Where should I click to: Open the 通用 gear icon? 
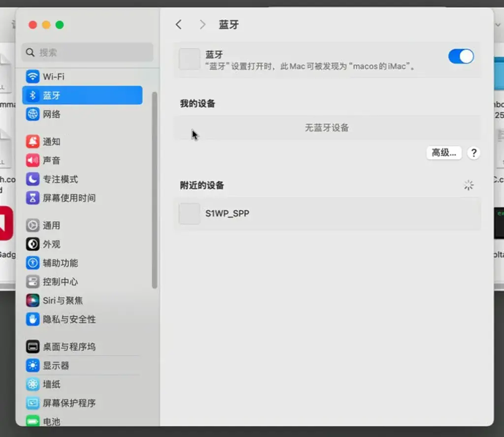click(32, 225)
